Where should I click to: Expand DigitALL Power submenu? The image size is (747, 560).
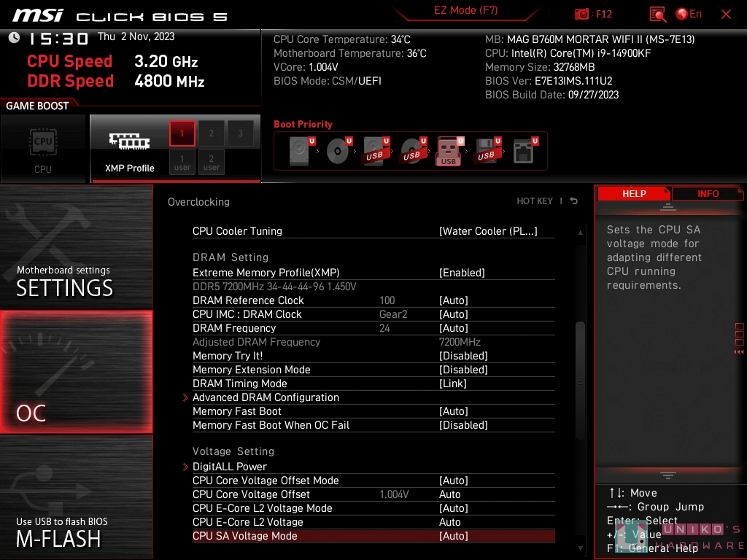pos(230,467)
